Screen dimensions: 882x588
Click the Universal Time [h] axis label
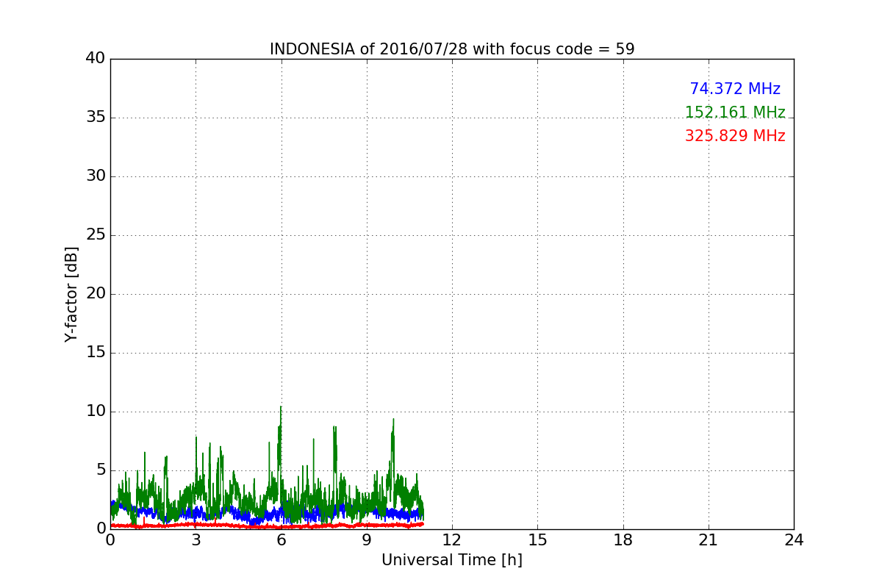452,560
